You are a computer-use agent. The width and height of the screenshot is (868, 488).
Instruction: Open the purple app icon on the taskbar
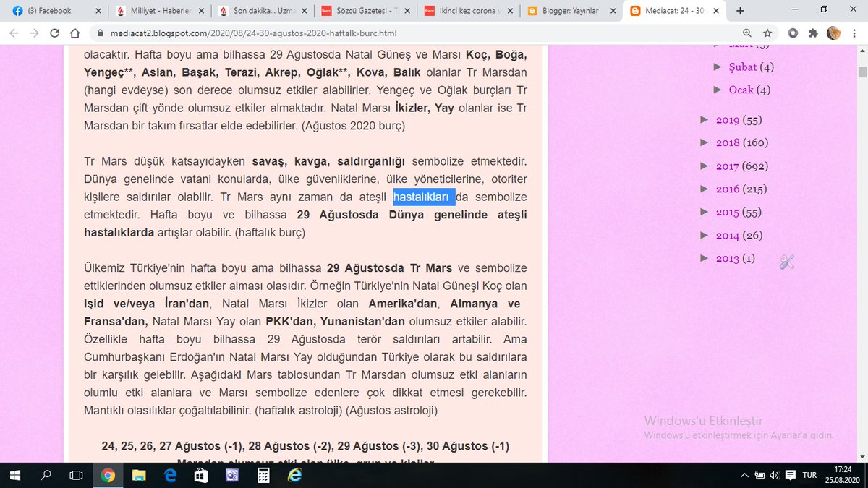[232, 475]
